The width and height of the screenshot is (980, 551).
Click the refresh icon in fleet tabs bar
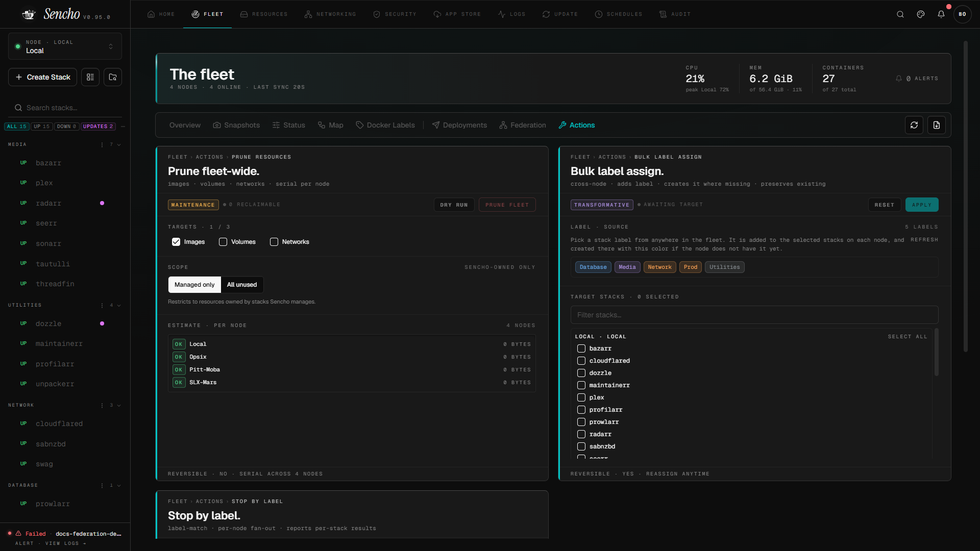pyautogui.click(x=914, y=125)
